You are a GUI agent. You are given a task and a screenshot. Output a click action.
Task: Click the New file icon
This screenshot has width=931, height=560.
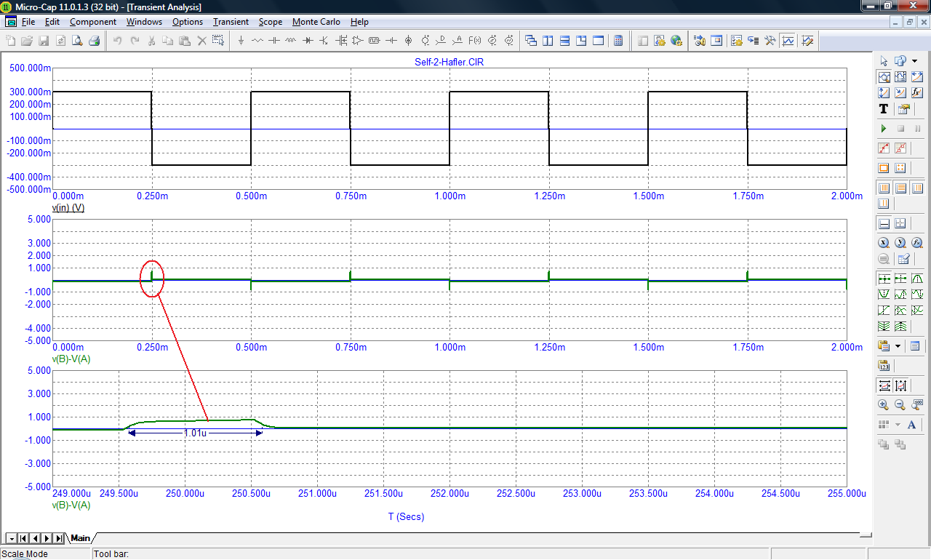click(x=10, y=41)
